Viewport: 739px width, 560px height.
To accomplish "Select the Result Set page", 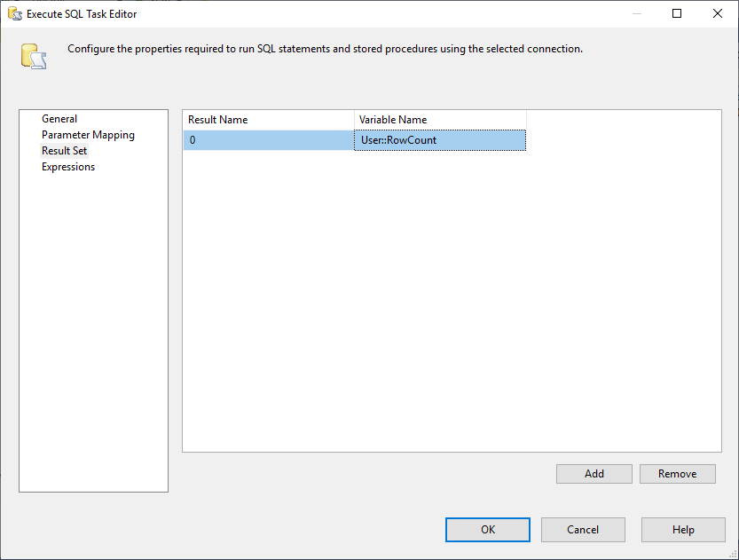I will pyautogui.click(x=64, y=151).
